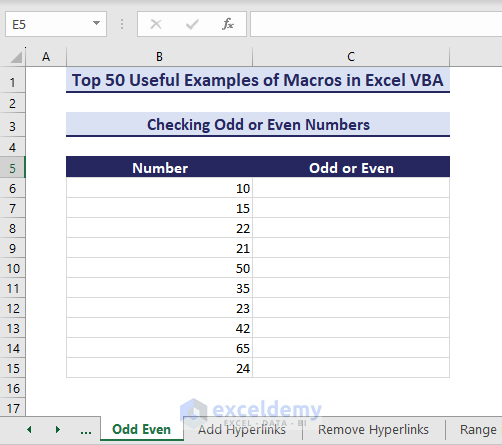Select row 11 header
502x445 pixels.
pyautogui.click(x=12, y=289)
